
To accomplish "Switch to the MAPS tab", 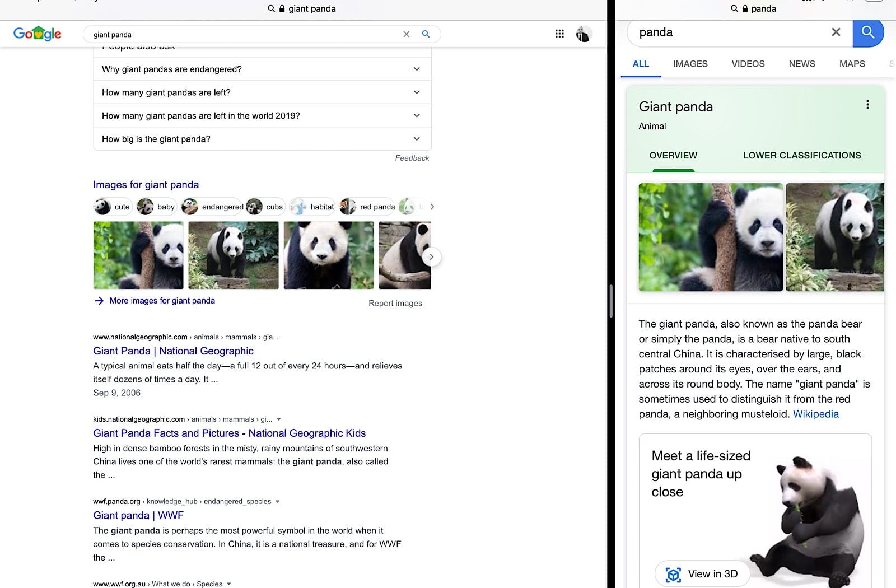I will coord(852,64).
